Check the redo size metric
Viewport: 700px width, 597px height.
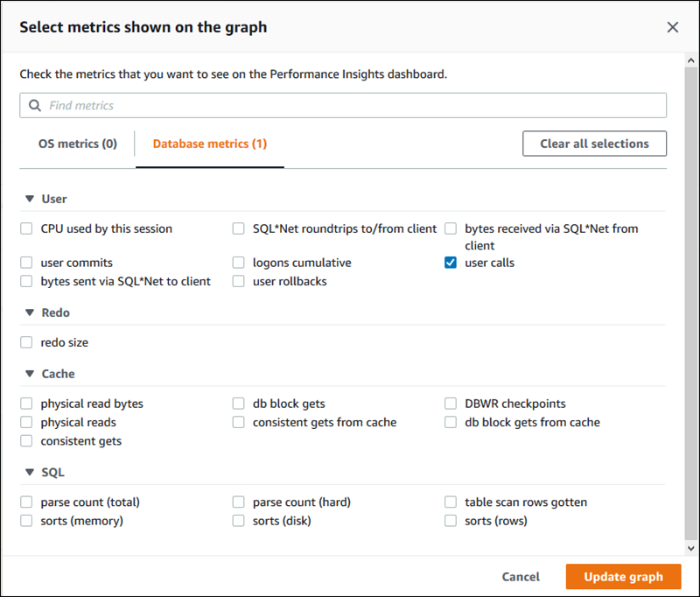point(26,342)
